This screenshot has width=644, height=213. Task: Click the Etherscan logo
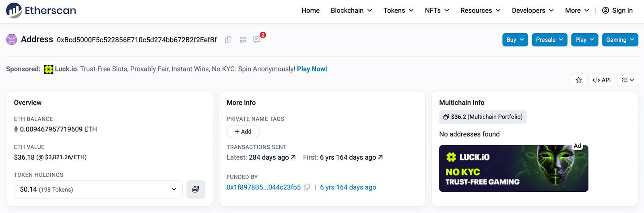point(41,10)
